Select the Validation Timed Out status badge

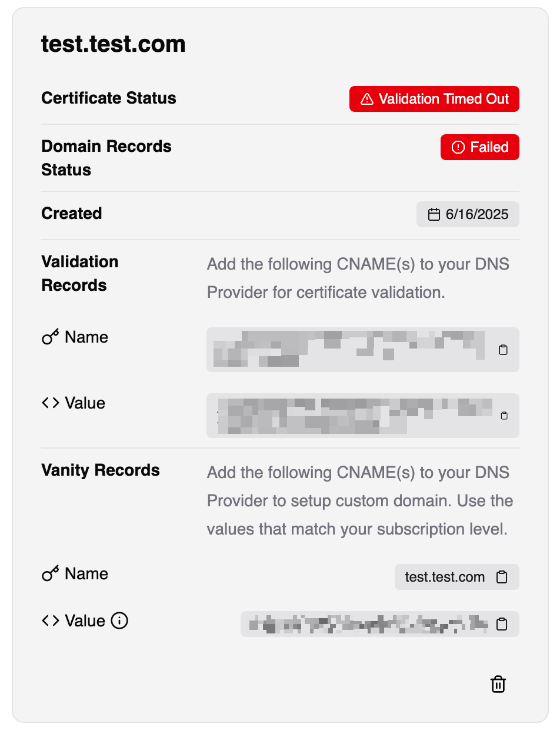click(434, 99)
